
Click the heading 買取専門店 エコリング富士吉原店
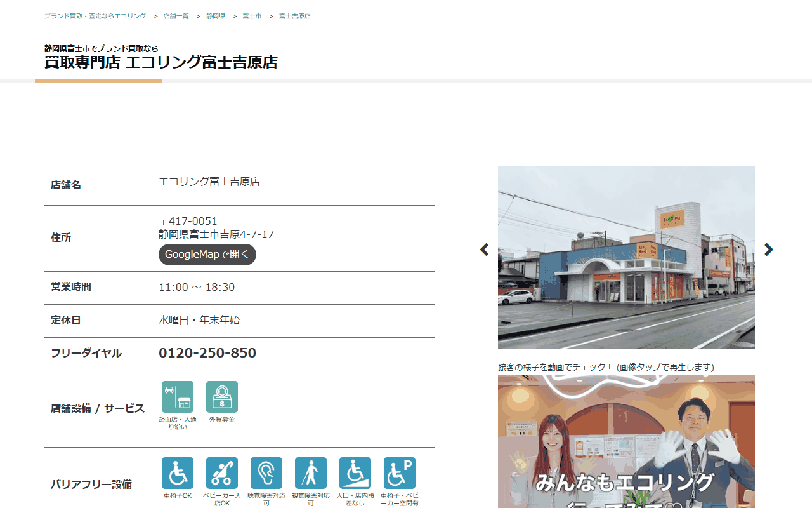(161, 62)
